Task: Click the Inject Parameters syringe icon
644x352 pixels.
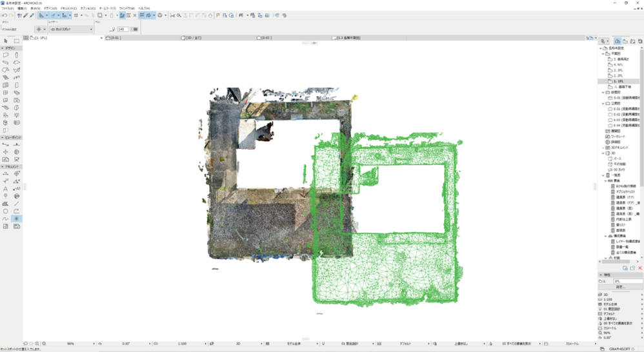Action: pyautogui.click(x=32, y=15)
